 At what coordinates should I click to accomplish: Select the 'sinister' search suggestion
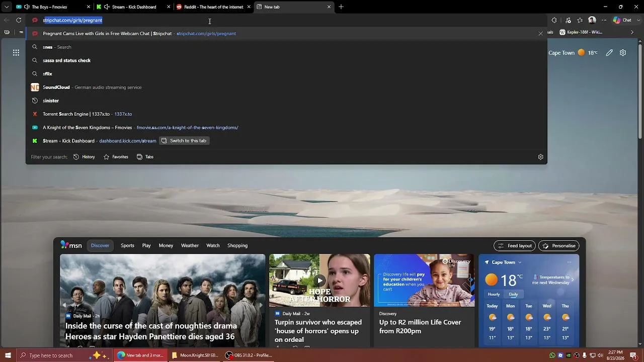point(286,101)
